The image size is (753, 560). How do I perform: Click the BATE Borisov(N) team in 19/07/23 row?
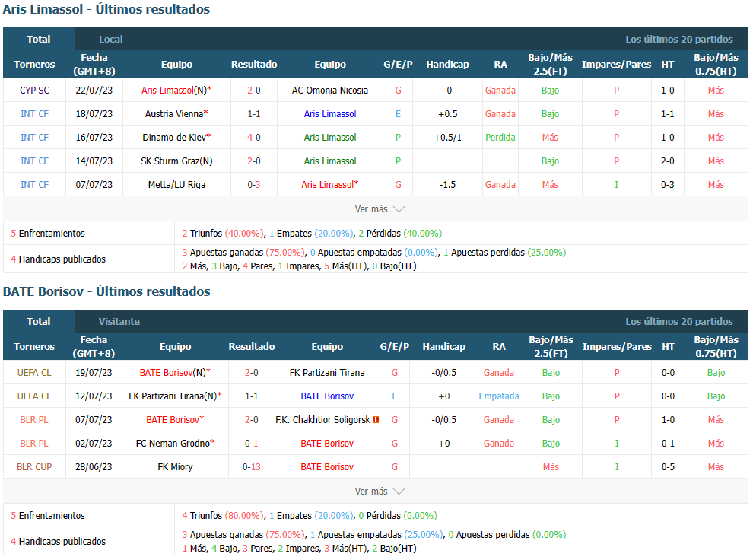point(173,373)
